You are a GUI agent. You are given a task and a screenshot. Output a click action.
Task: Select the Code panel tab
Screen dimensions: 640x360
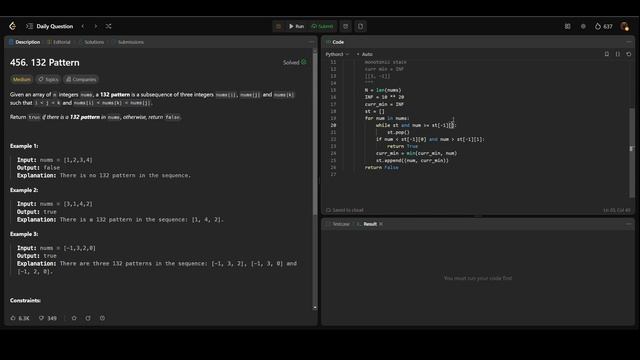pos(335,42)
